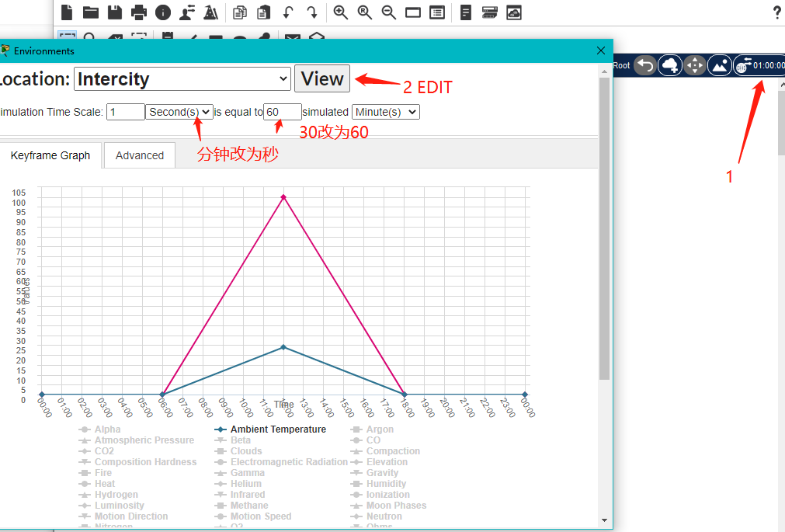Zoom in with the plus magnifier
The height and width of the screenshot is (532, 785).
tap(341, 12)
